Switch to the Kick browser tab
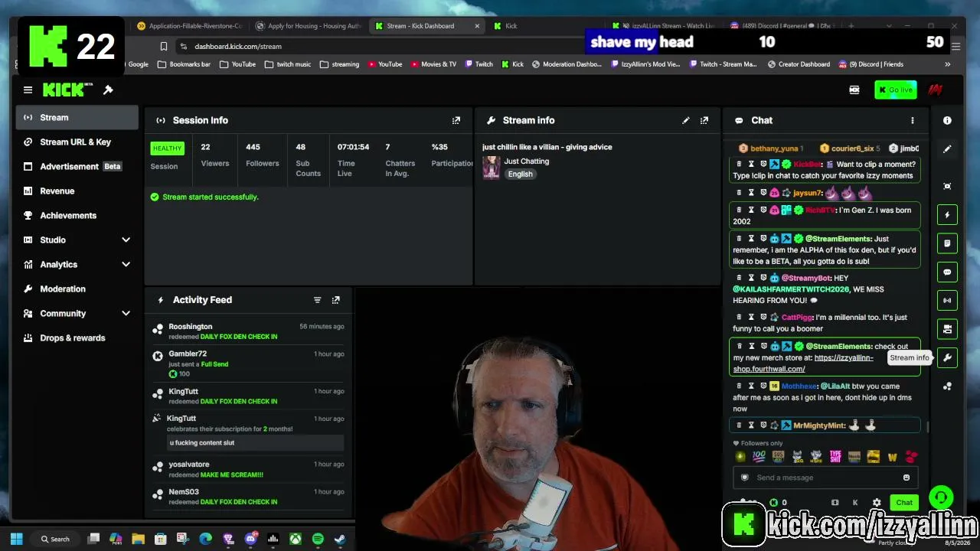 pyautogui.click(x=536, y=26)
